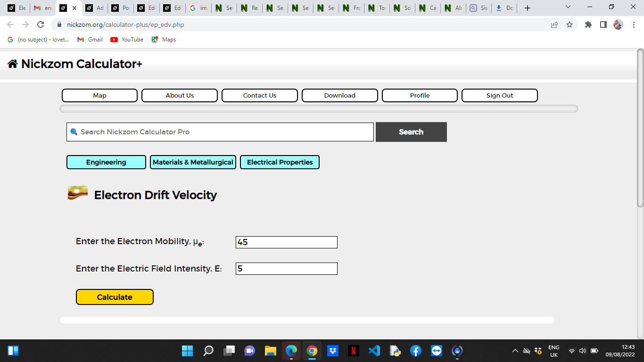The image size is (644, 362).
Task: Open Facebook from the taskbar
Action: tap(415, 351)
